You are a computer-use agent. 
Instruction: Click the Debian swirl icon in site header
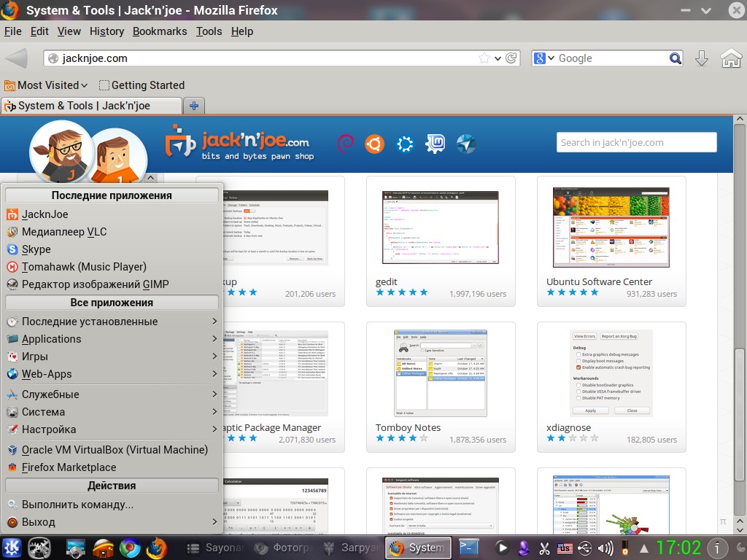(x=345, y=144)
